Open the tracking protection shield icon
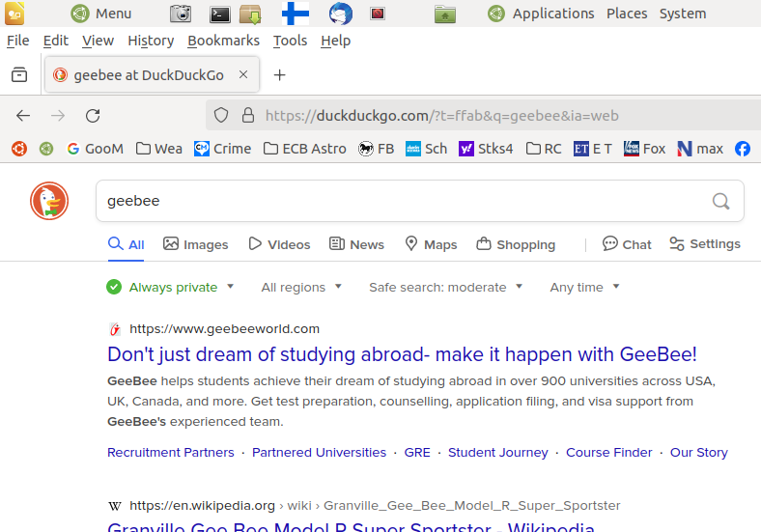 pyautogui.click(x=221, y=116)
